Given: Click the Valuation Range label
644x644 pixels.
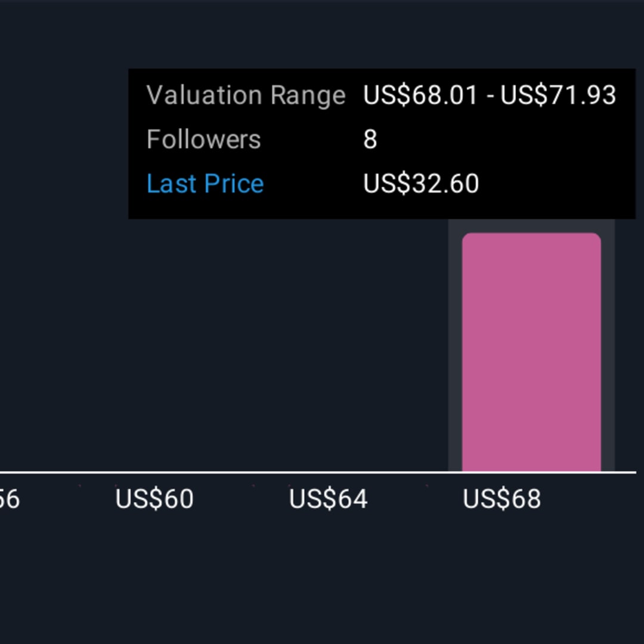Looking at the screenshot, I should [246, 95].
